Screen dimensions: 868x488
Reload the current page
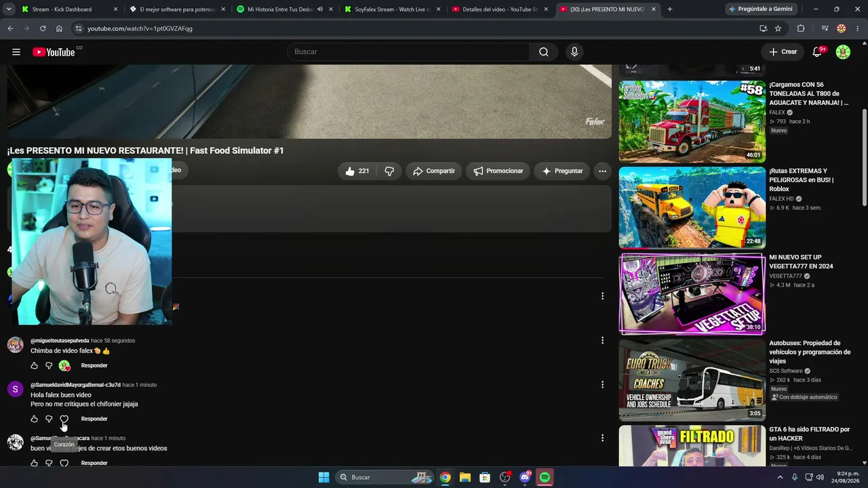pyautogui.click(x=43, y=28)
